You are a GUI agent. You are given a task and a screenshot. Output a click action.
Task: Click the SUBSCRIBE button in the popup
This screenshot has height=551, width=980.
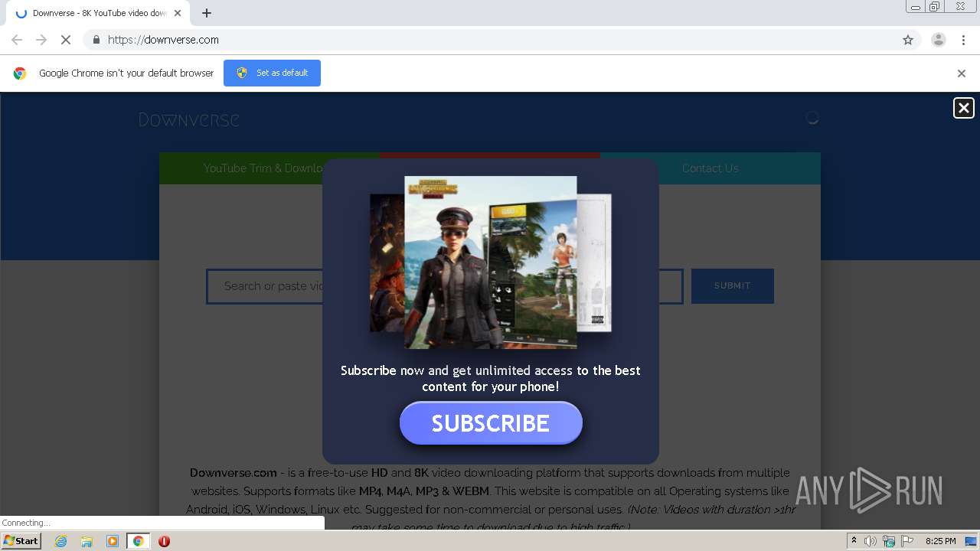click(x=491, y=422)
